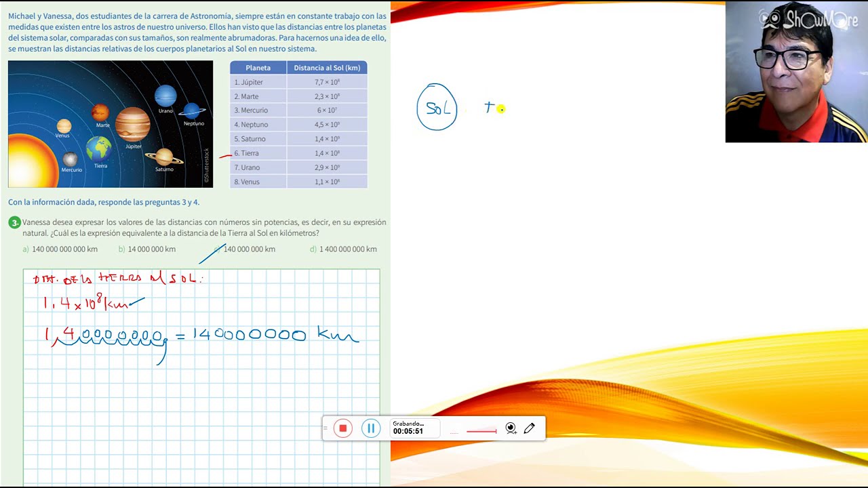
Task: Click the hand-drawn Sol circle
Action: point(437,107)
